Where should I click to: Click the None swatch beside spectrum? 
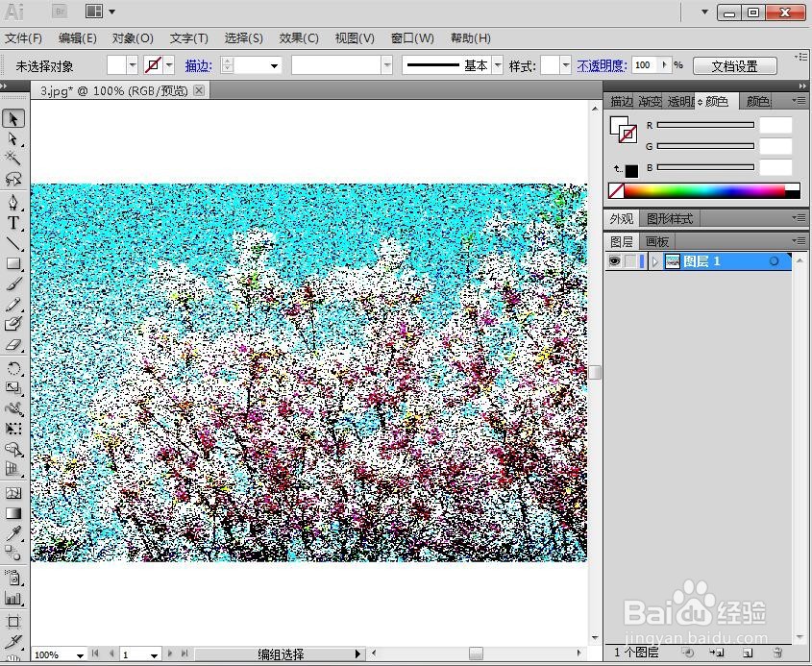click(616, 190)
